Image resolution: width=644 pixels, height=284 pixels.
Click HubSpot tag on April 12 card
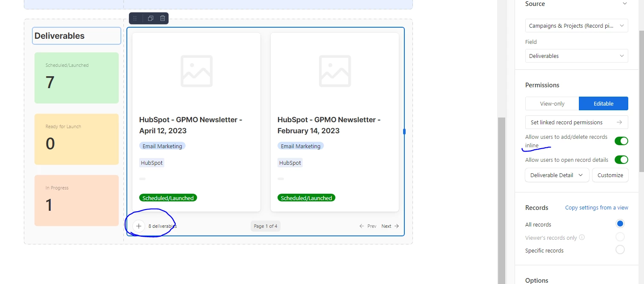coord(152,163)
